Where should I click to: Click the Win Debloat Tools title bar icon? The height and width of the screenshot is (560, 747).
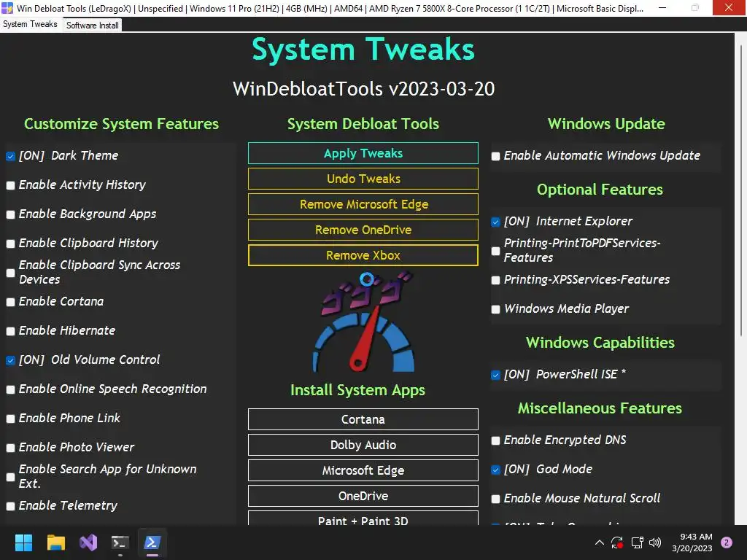click(x=7, y=8)
